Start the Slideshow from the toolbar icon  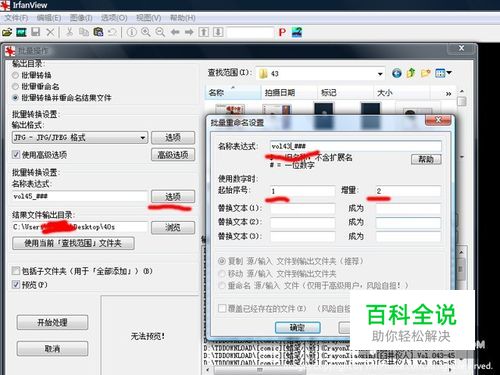click(21, 32)
